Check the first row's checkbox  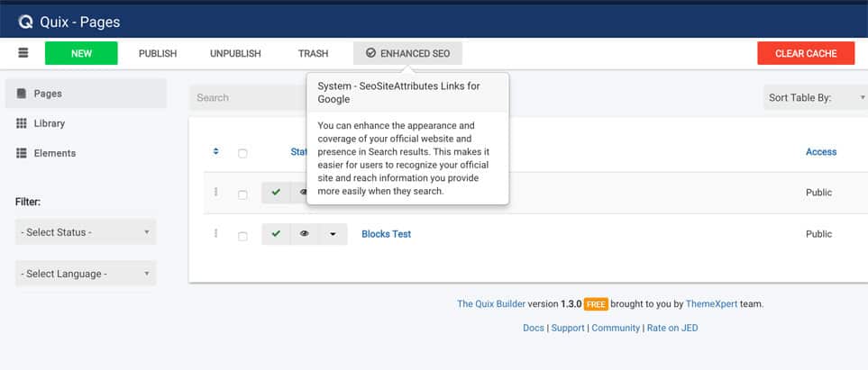242,194
